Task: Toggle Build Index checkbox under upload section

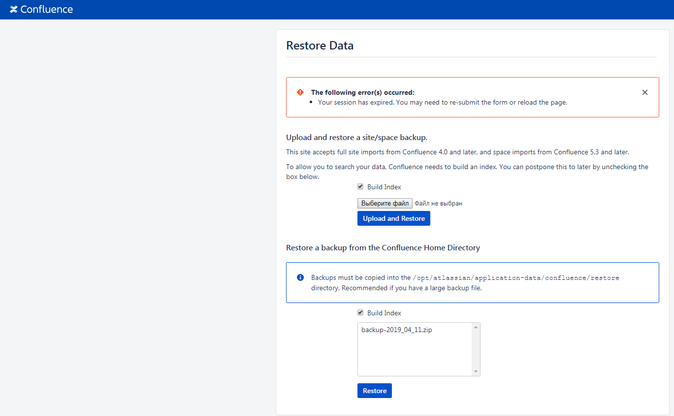Action: (360, 187)
